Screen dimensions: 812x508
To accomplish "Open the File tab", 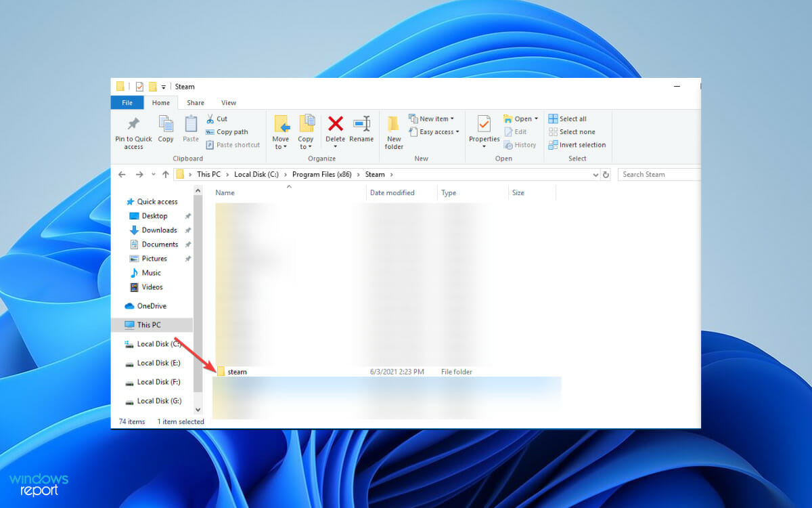I will click(127, 102).
